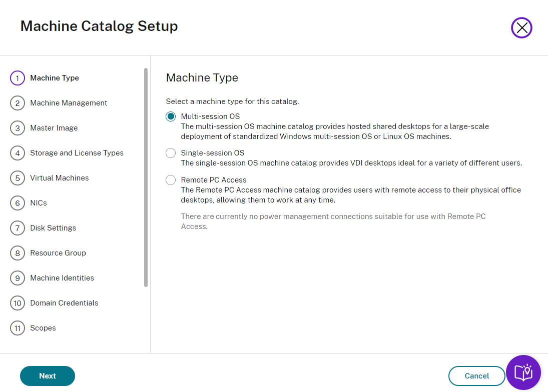Click step 5 circle icon for Virtual Machines
The width and height of the screenshot is (548, 392).
pos(18,178)
